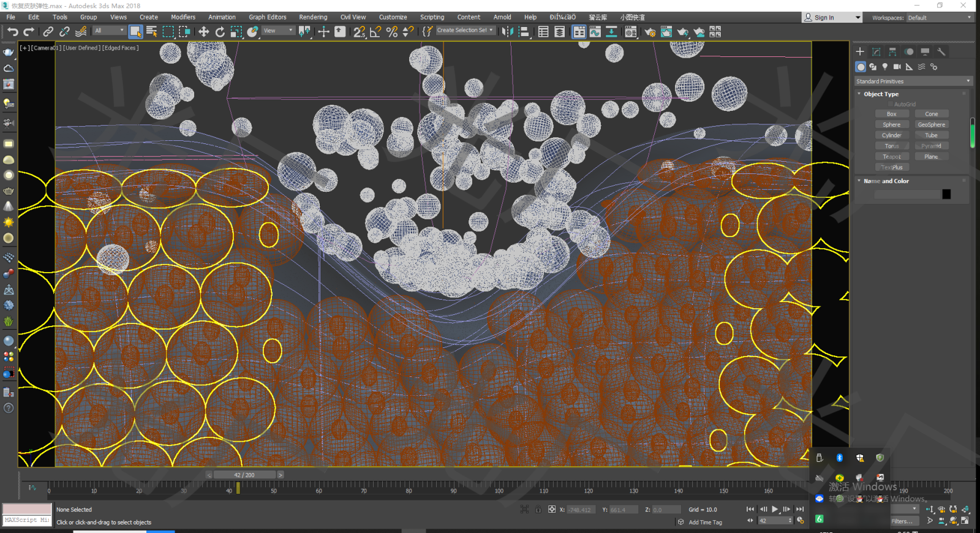Open the Customize menu
The image size is (980, 533).
pyautogui.click(x=393, y=17)
